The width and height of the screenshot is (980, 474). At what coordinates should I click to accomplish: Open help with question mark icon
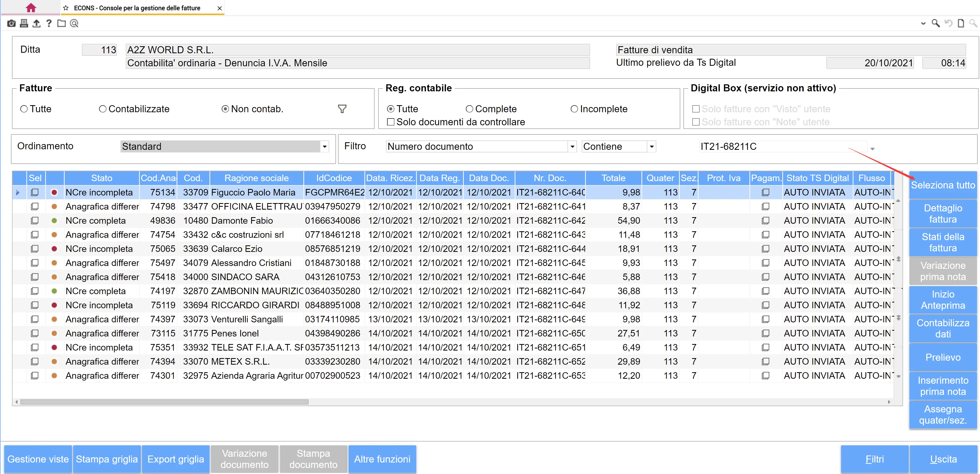(x=49, y=23)
